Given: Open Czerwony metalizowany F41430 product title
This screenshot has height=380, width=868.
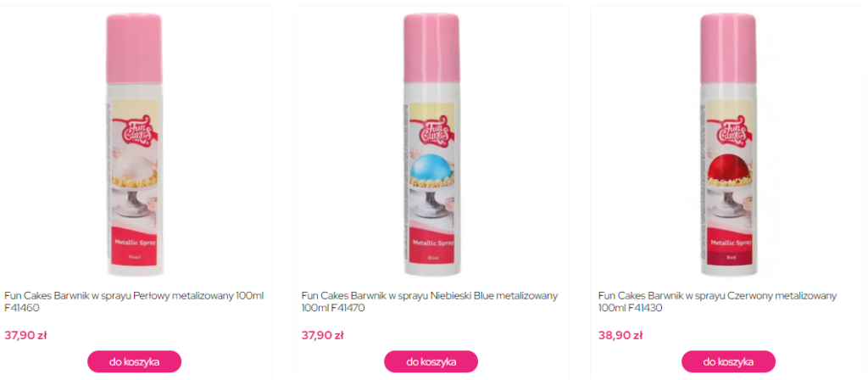Looking at the screenshot, I should pyautogui.click(x=717, y=302).
